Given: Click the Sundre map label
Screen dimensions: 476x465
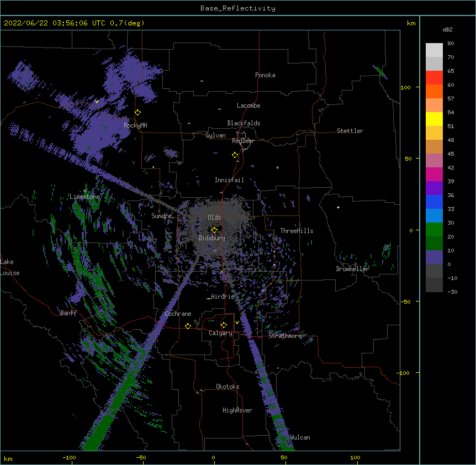Looking at the screenshot, I should point(161,215).
